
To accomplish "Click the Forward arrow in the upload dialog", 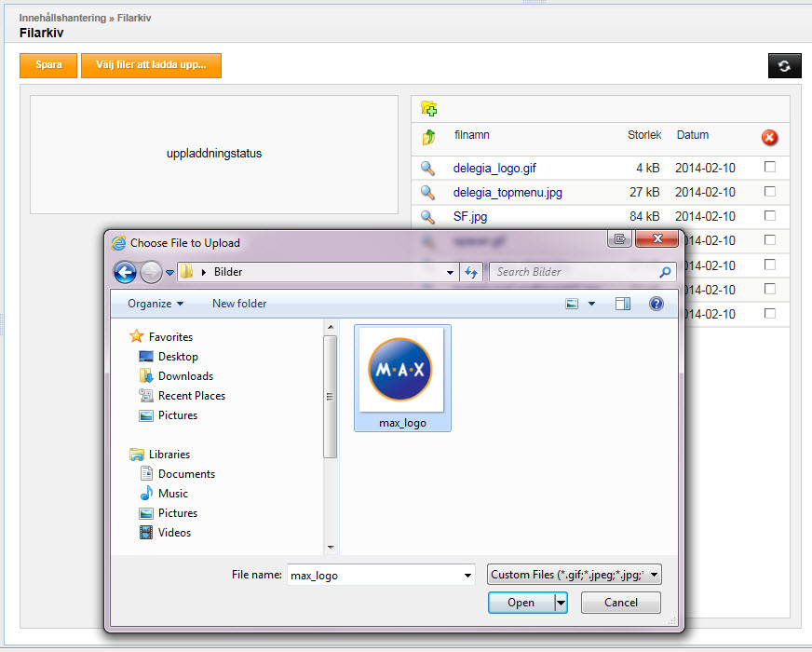I will point(151,272).
